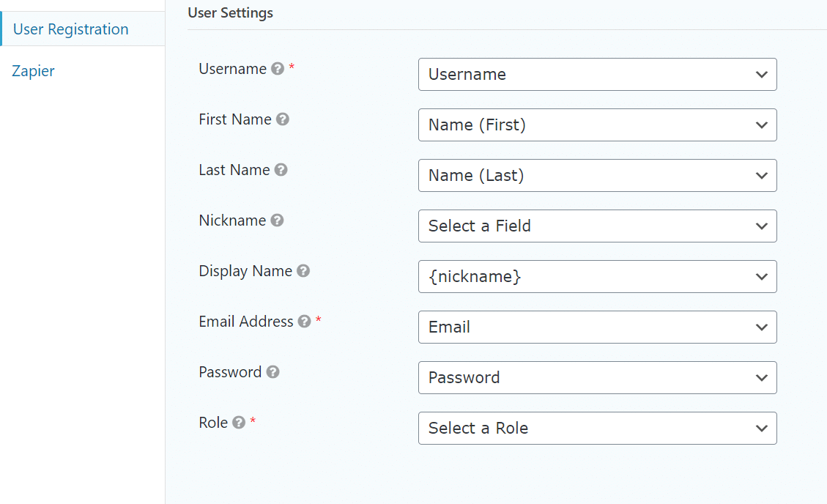Click the Password help icon
Screen dimensions: 827x504
coord(272,372)
